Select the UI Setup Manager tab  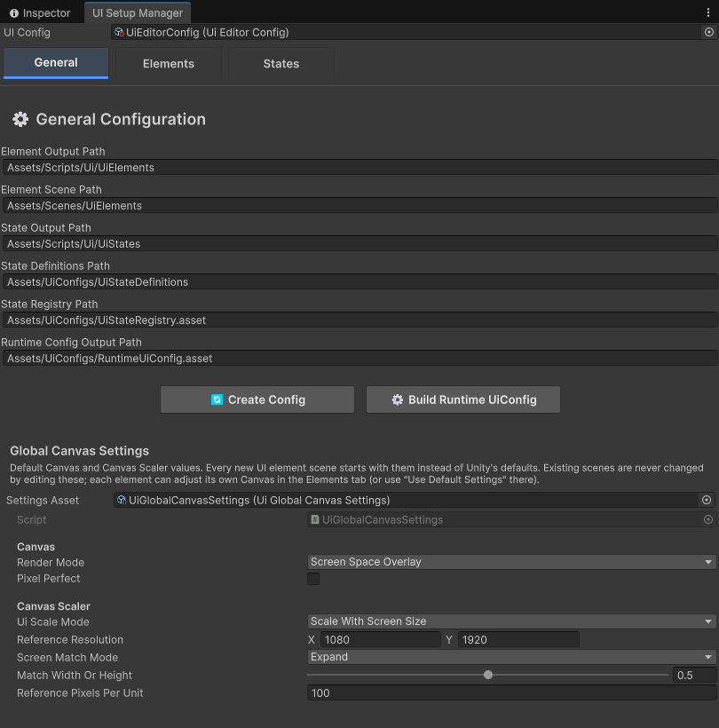[138, 13]
